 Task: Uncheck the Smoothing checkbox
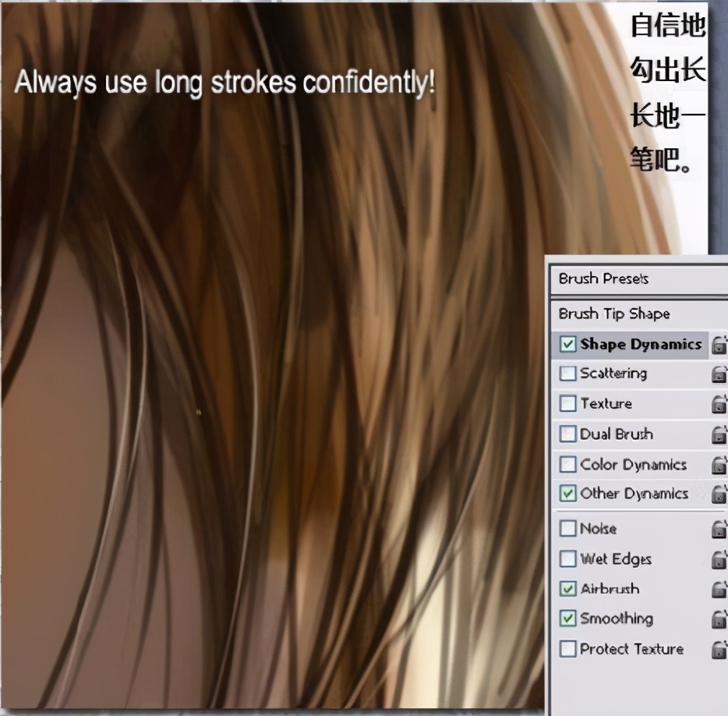pyautogui.click(x=567, y=619)
